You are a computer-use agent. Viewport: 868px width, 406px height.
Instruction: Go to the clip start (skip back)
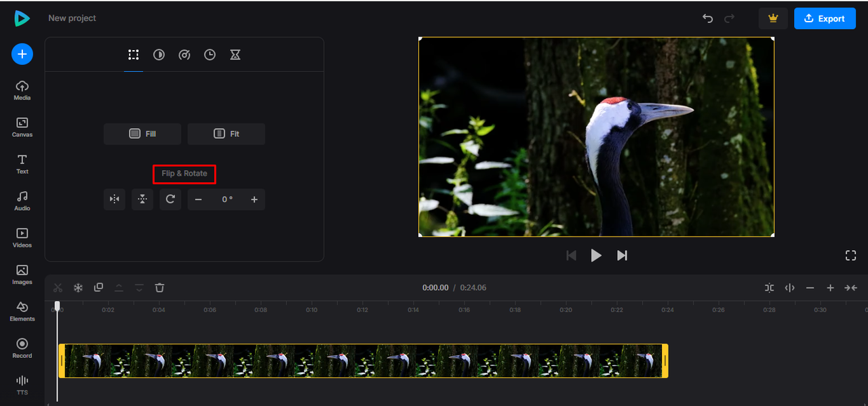(x=571, y=256)
